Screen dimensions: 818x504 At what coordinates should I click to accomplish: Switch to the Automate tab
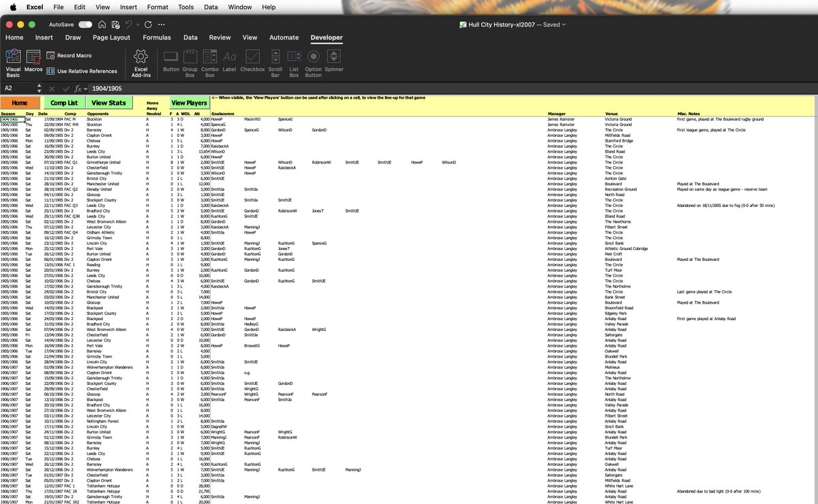pos(284,37)
